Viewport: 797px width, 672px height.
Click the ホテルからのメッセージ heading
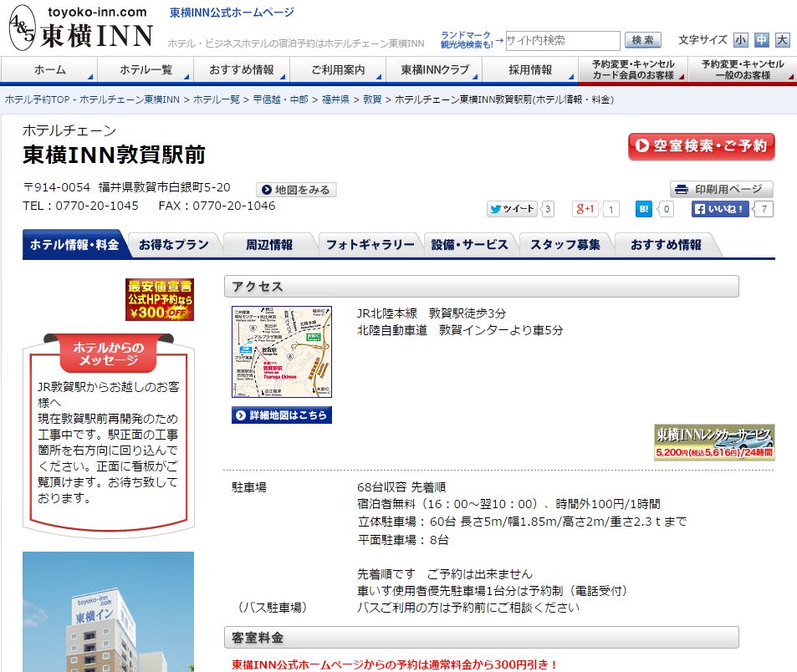108,354
